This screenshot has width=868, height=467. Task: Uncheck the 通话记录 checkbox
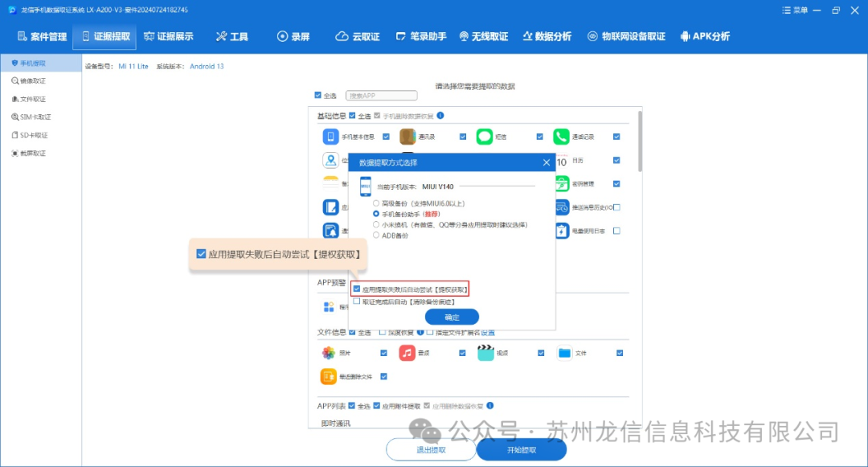(616, 136)
